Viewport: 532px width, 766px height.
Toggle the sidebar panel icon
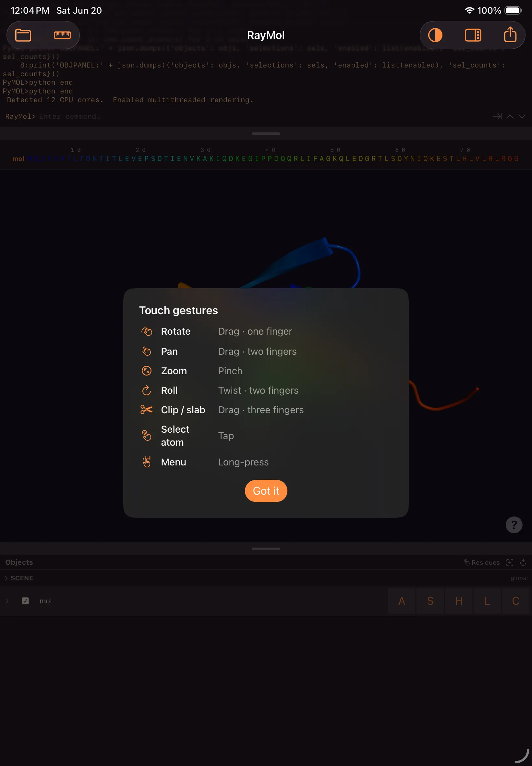(473, 35)
